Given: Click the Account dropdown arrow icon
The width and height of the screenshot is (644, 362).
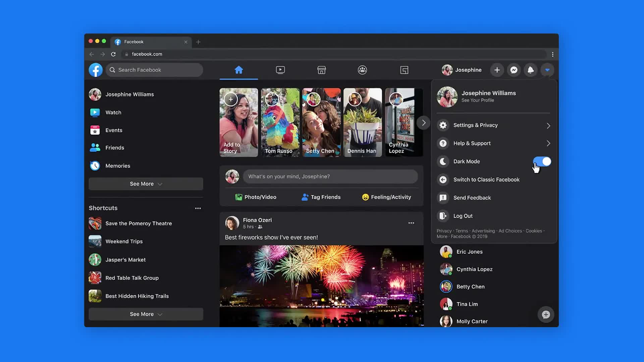Looking at the screenshot, I should (x=547, y=69).
